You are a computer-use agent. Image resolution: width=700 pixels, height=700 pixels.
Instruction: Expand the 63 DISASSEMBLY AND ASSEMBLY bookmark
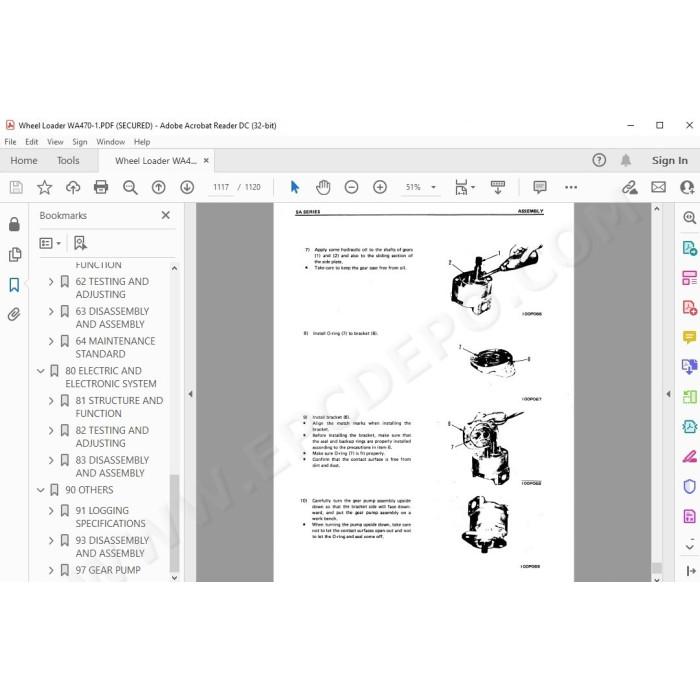[51, 312]
